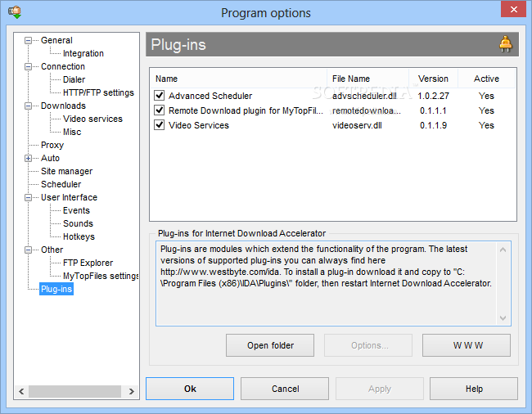Open Video services settings page
Viewport: 532px width, 414px height.
[x=92, y=119]
